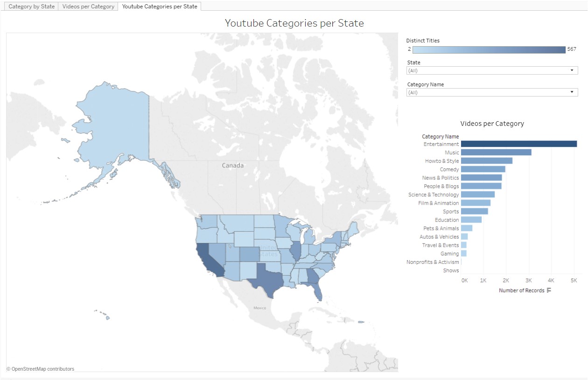Click the Youtube Categories per State title
588x380 pixels.
point(294,23)
